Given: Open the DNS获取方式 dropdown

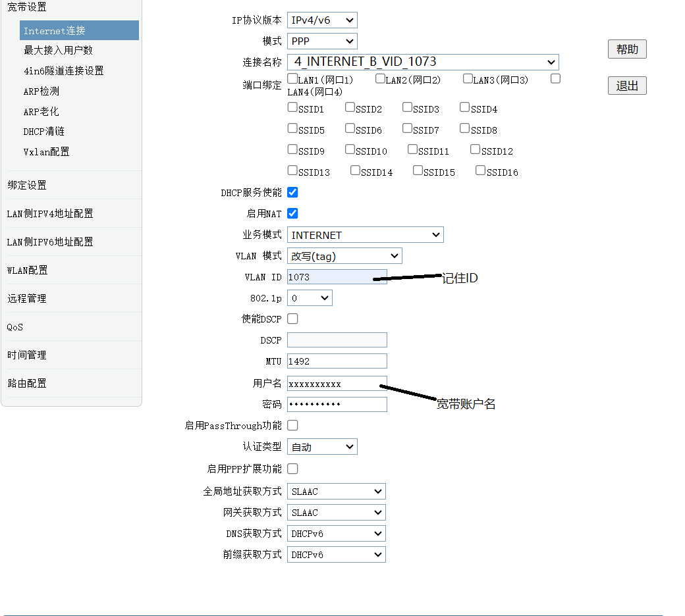Looking at the screenshot, I should pyautogui.click(x=337, y=534).
